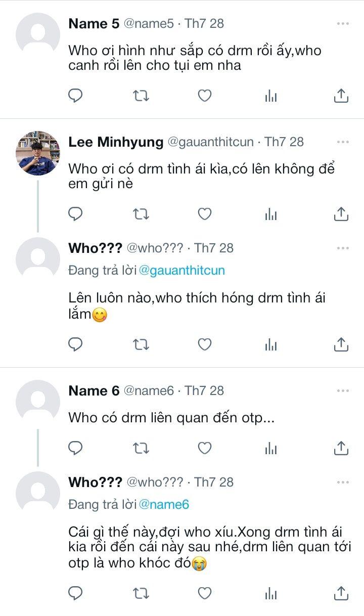Like Name 6's tweet about otp

204,448
